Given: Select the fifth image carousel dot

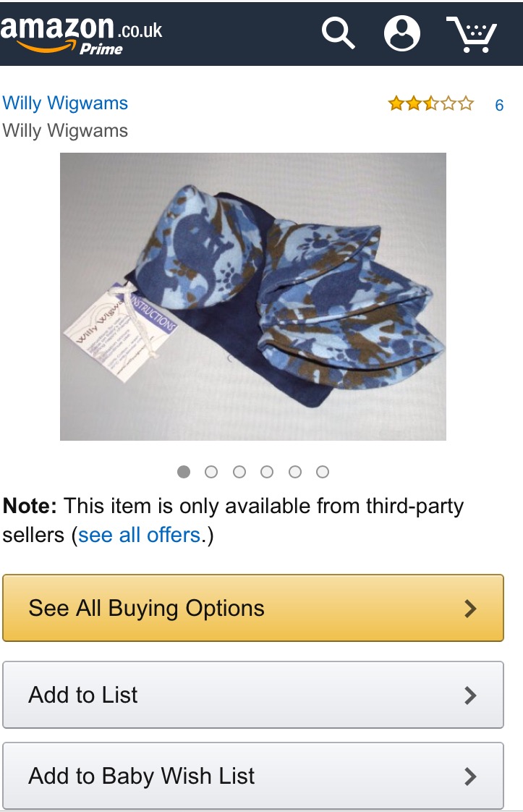Looking at the screenshot, I should (294, 472).
